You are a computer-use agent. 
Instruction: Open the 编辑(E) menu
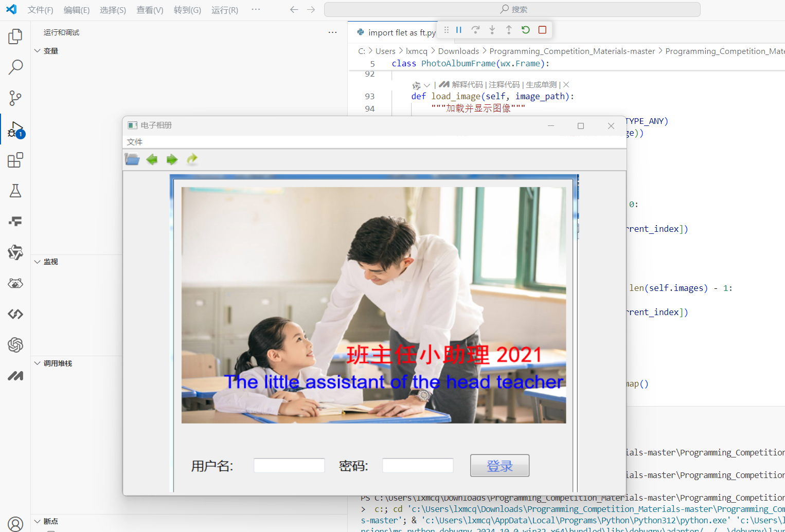coord(77,10)
